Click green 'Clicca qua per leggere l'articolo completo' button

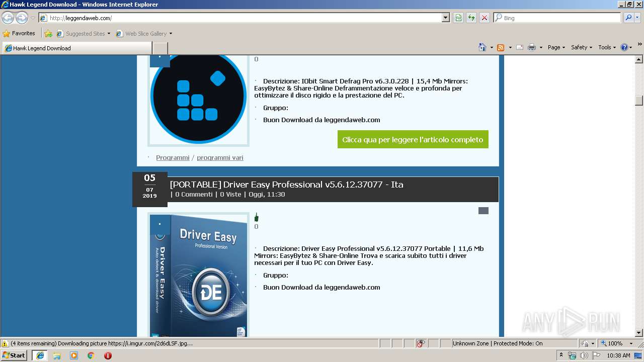point(413,140)
